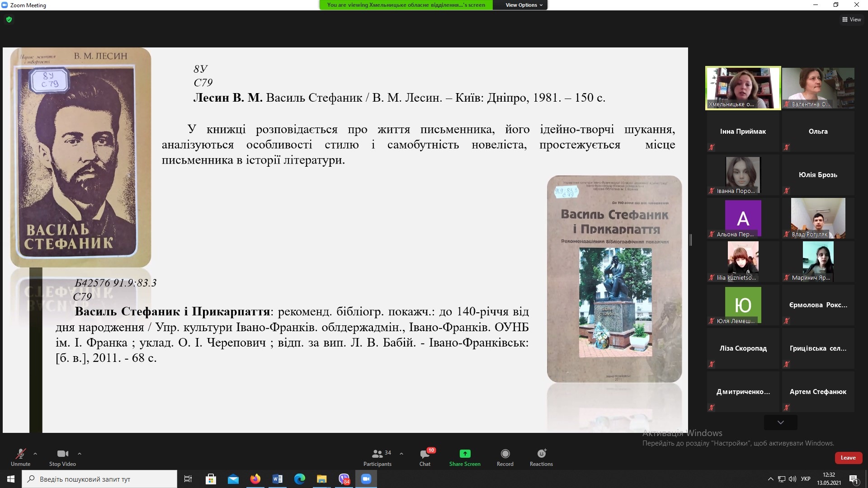Open the Chat panel
This screenshot has height=488, width=868.
click(x=425, y=457)
